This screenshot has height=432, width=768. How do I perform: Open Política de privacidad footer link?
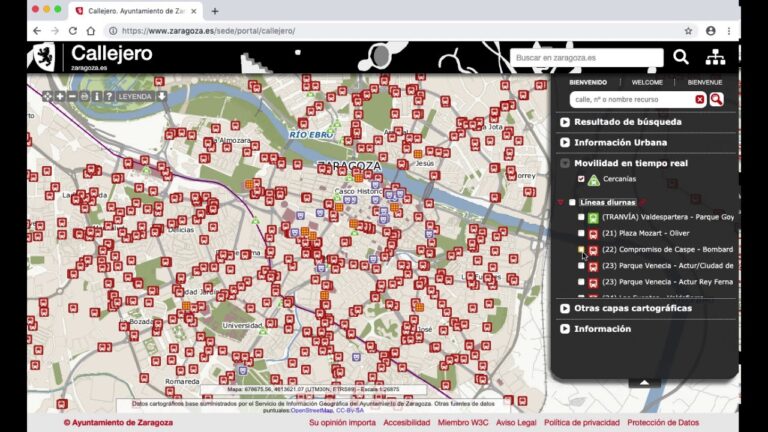click(x=581, y=422)
